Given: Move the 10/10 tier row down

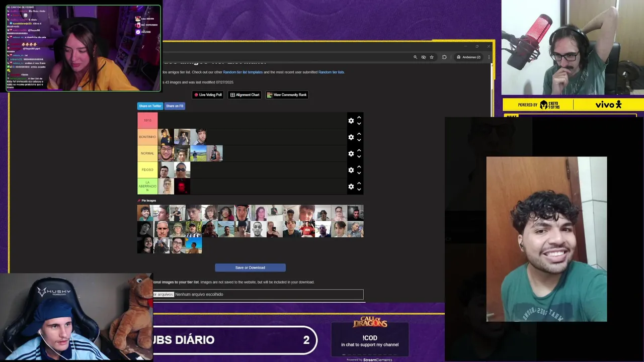Looking at the screenshot, I should [359, 124].
